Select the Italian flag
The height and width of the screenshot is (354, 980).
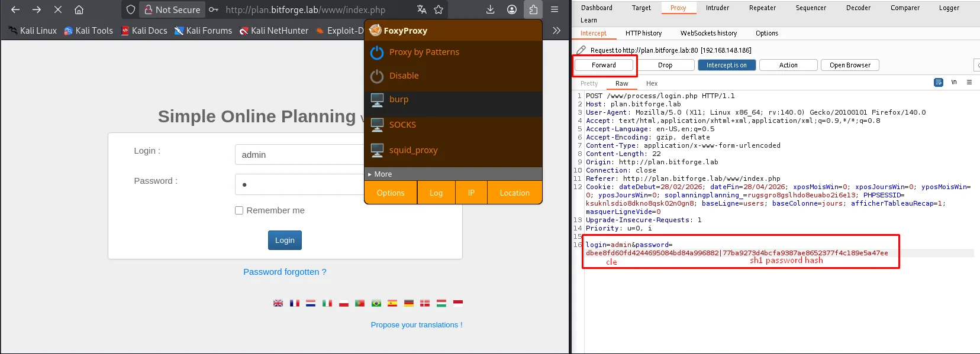(327, 303)
